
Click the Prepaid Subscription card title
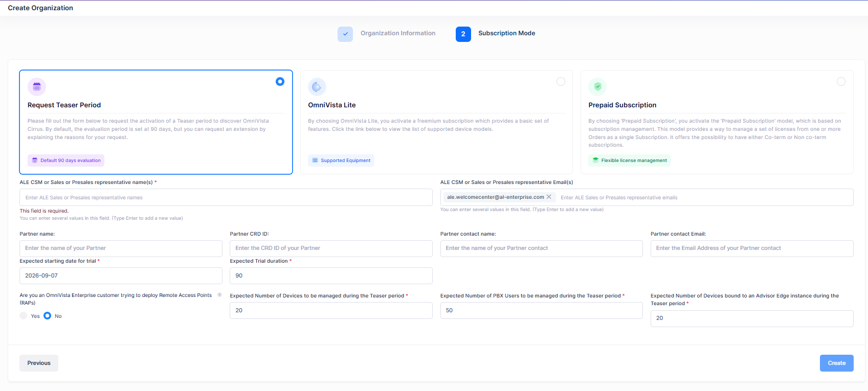coord(622,105)
